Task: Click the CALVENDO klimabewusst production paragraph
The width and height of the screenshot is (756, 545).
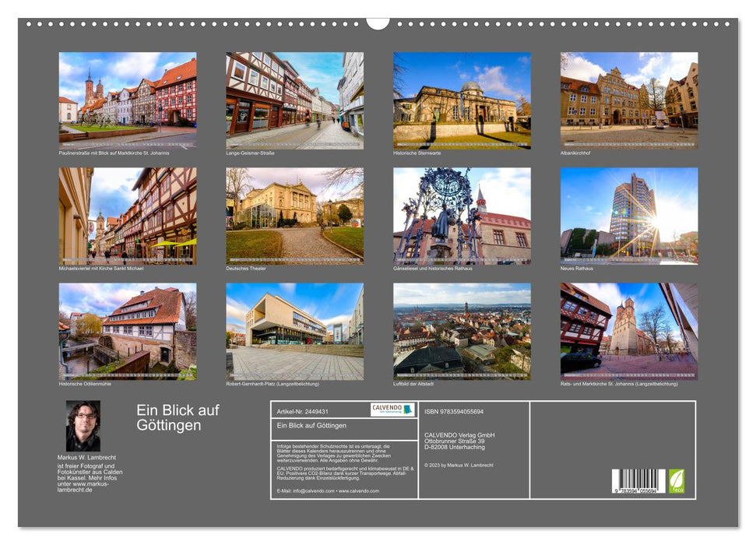Action: coord(345,473)
